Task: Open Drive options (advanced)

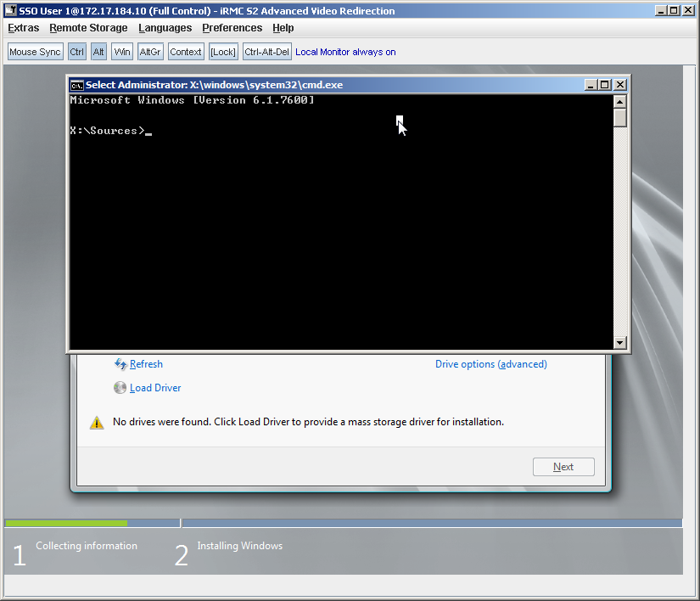Action: (491, 364)
